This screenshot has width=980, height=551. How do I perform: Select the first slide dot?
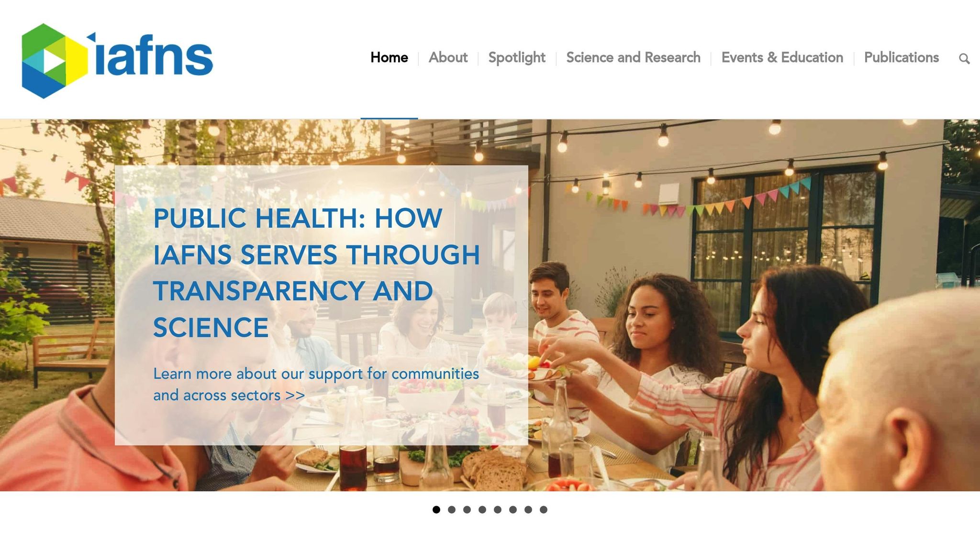(x=436, y=509)
